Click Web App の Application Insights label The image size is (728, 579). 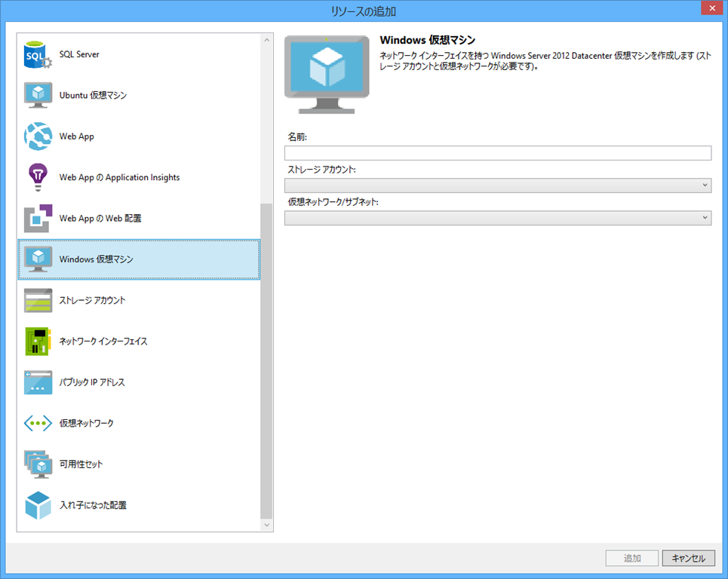(x=119, y=177)
